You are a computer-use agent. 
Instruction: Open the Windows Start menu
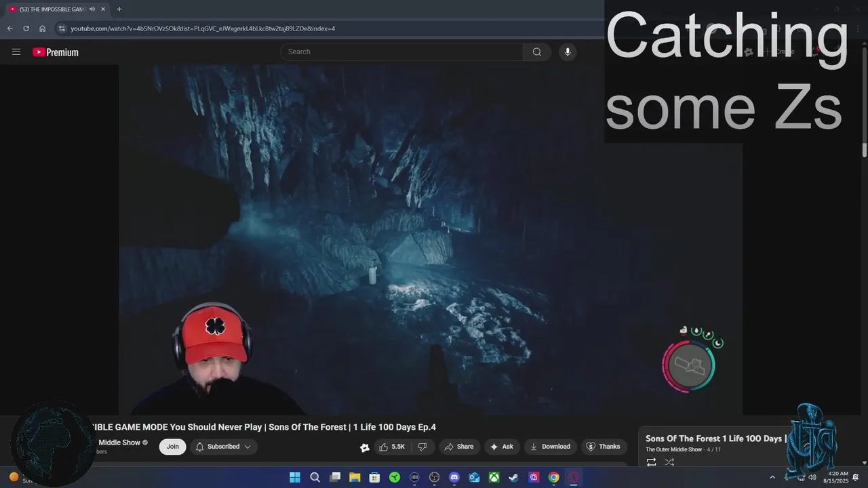[x=295, y=477]
